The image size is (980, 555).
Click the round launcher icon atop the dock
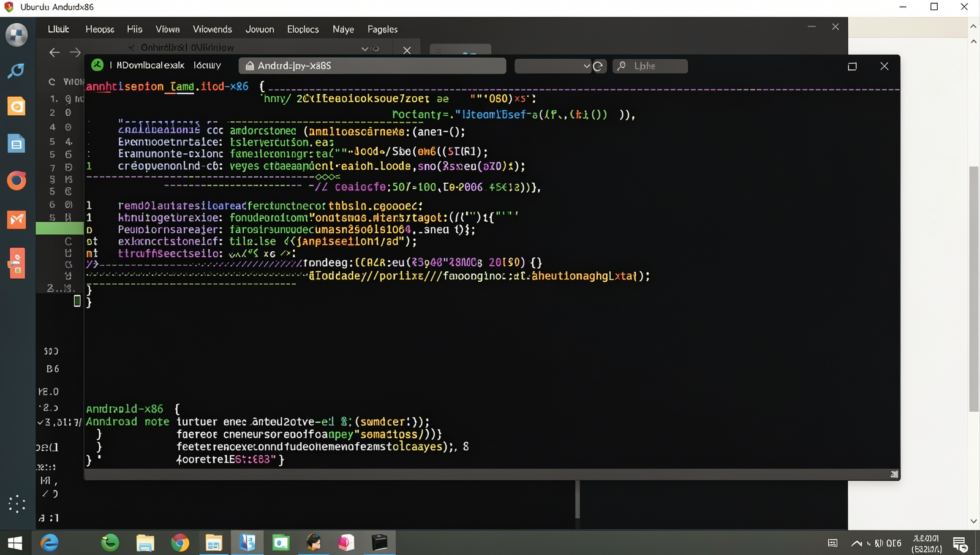click(17, 35)
